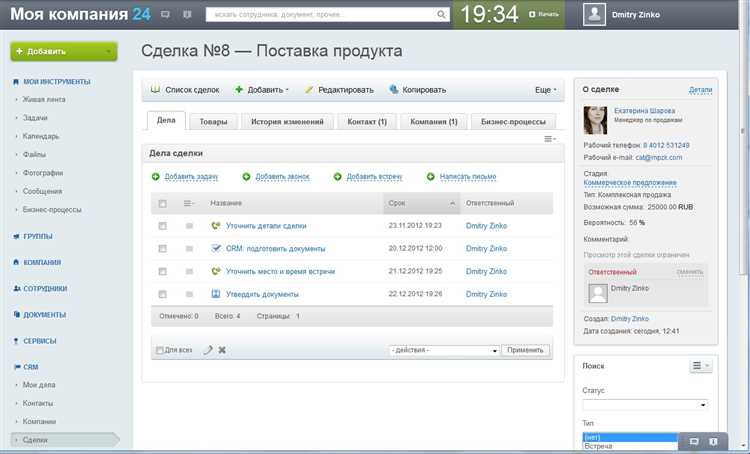Open grid settings menu above Дела сделки

550,139
